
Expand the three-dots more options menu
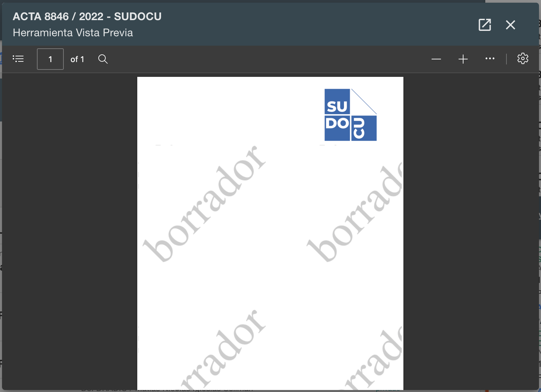490,59
